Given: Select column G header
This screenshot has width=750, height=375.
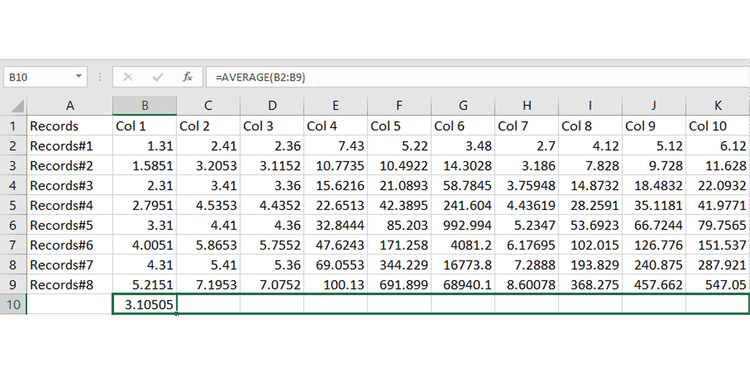Looking at the screenshot, I should coord(463,106).
